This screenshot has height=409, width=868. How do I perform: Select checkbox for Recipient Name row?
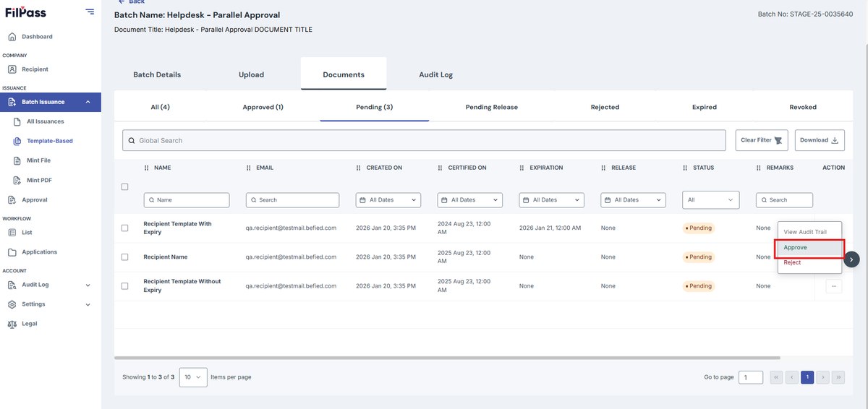coord(125,257)
